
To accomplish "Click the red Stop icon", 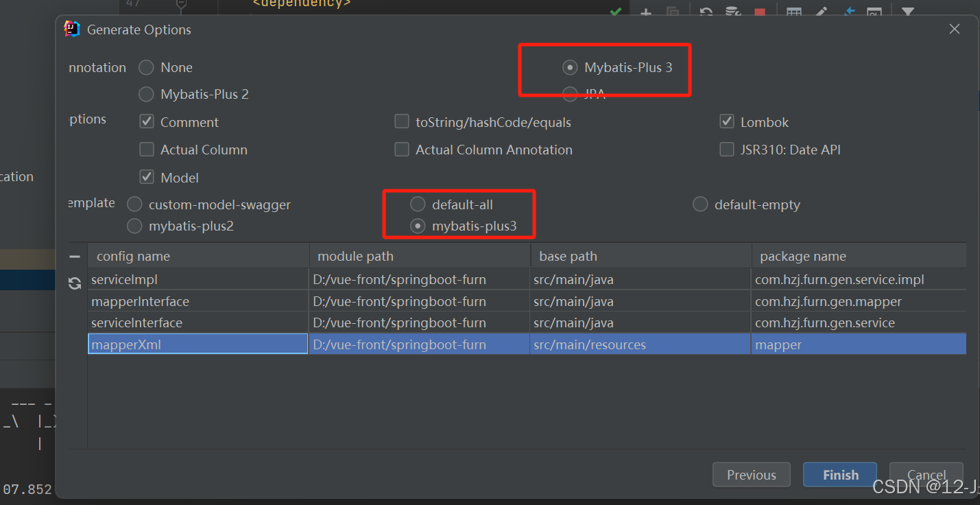I will tap(760, 12).
